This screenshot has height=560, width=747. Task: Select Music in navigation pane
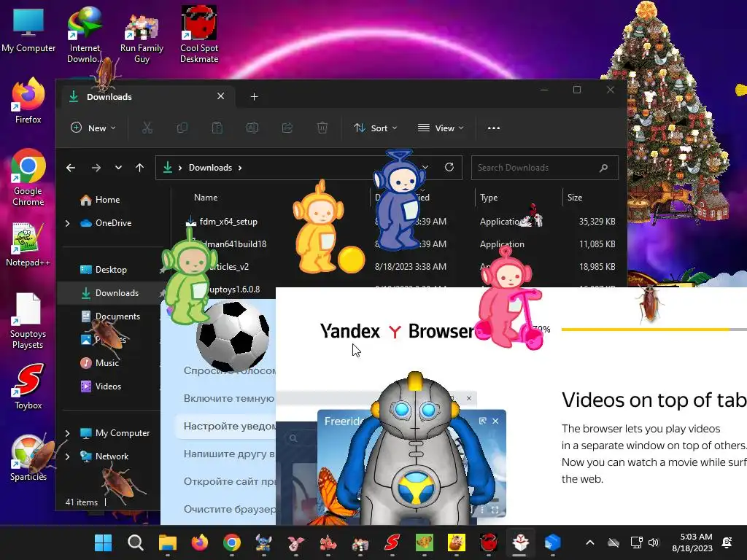point(100,363)
